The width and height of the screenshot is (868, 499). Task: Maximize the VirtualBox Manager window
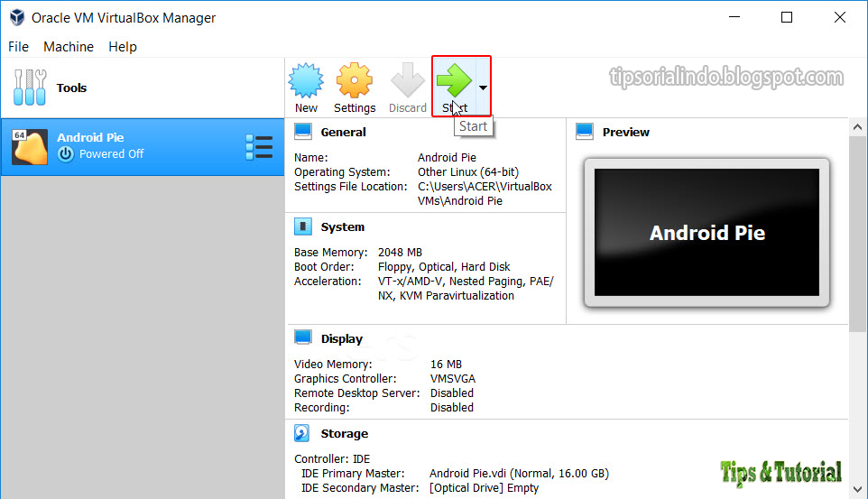click(x=787, y=17)
